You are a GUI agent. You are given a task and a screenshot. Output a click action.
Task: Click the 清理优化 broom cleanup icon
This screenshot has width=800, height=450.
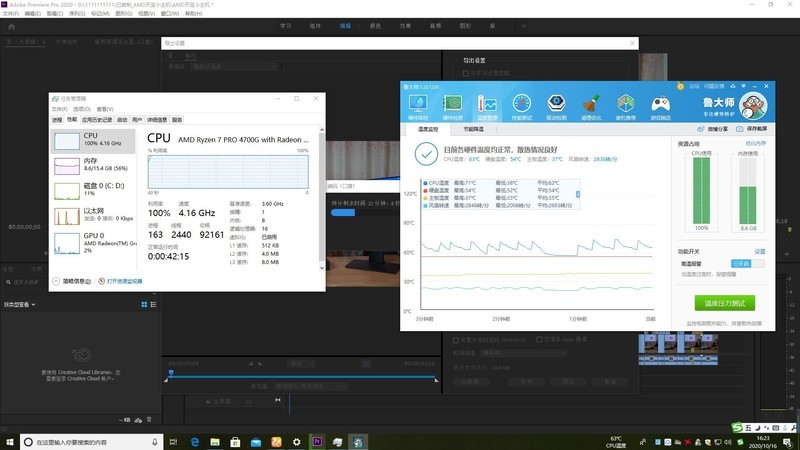592,107
